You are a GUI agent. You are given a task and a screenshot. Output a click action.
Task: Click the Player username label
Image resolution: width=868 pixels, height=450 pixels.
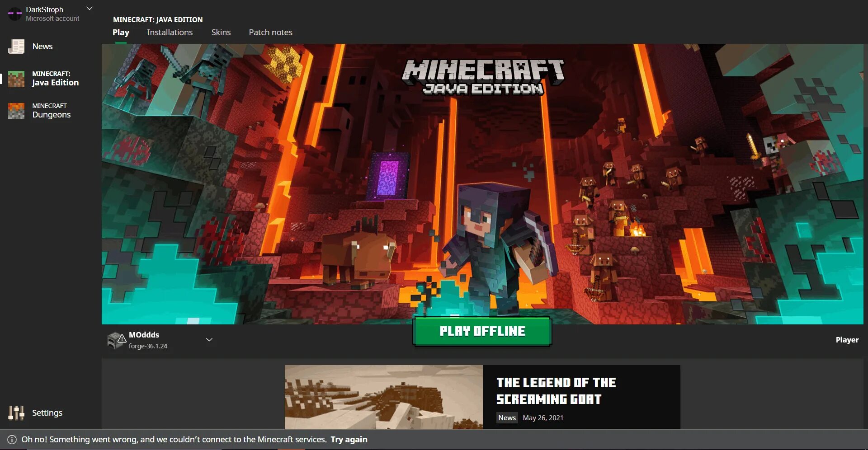click(847, 340)
